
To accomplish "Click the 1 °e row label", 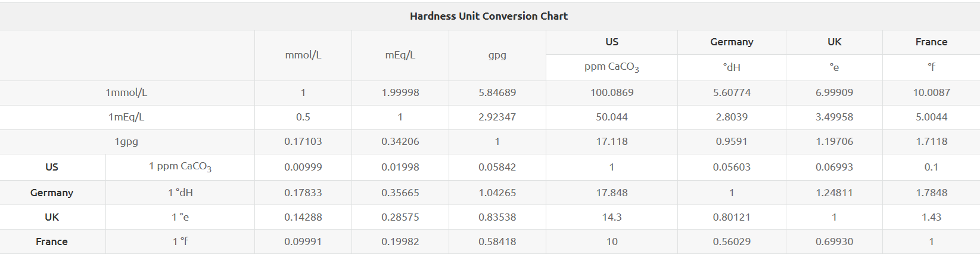I will click(x=181, y=217).
